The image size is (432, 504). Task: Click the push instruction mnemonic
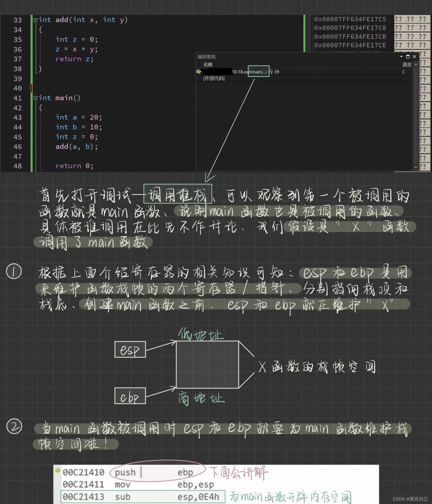click(x=125, y=472)
